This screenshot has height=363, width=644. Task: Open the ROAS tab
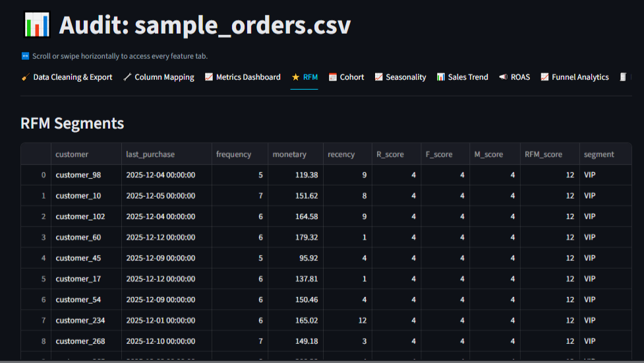click(515, 77)
